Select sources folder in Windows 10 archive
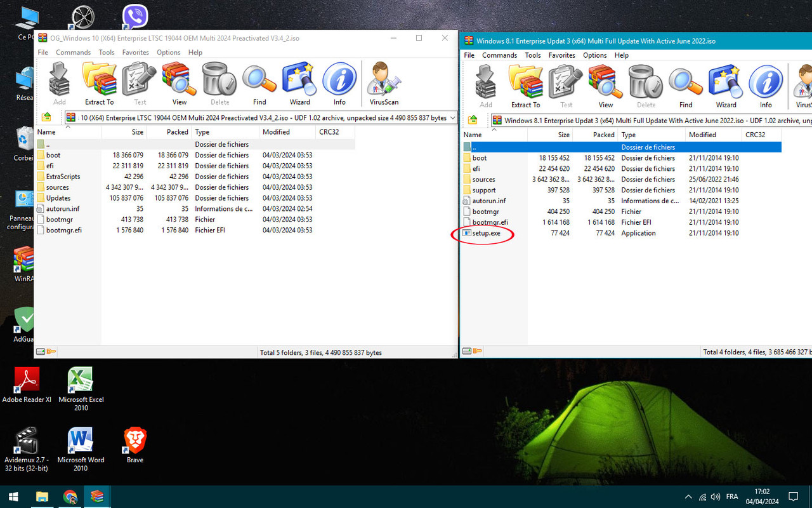Image resolution: width=812 pixels, height=508 pixels. pyautogui.click(x=57, y=187)
